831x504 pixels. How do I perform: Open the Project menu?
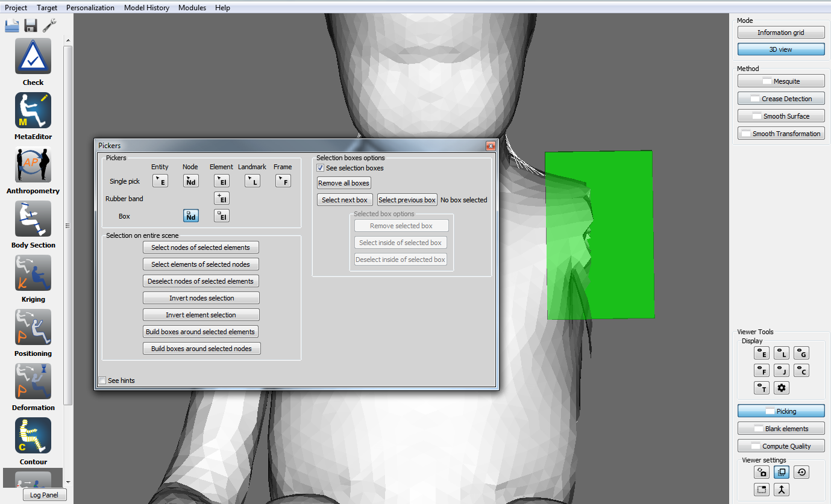pos(16,8)
